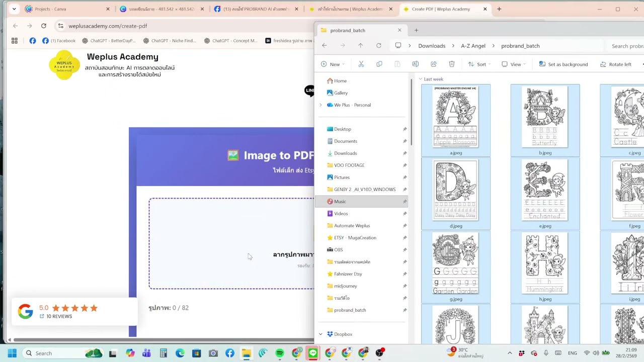Screen dimensions: 644x362
Task: Expand breadcrumb chevron after A-Z Angel
Action: (x=493, y=46)
